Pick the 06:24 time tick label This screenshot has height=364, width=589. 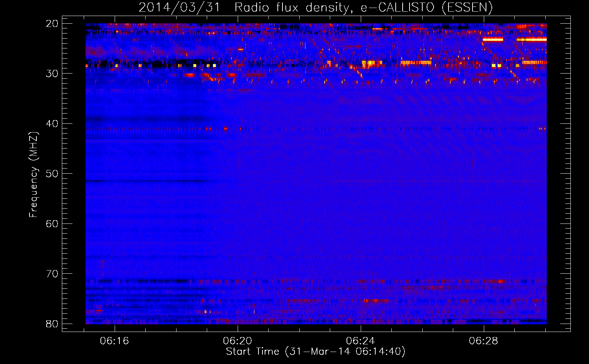(x=361, y=341)
